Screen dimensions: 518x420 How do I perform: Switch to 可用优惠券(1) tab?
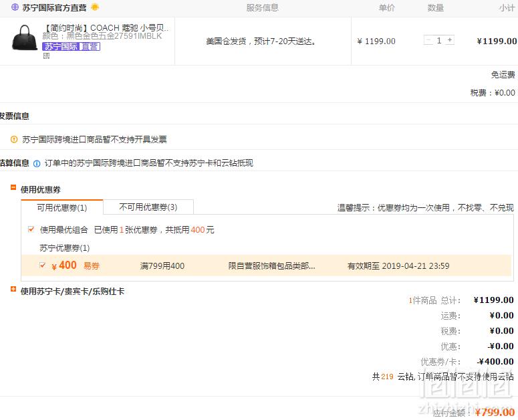62,207
